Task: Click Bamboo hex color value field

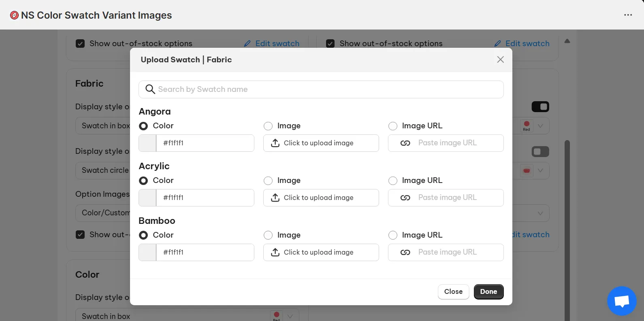Action: [205, 253]
